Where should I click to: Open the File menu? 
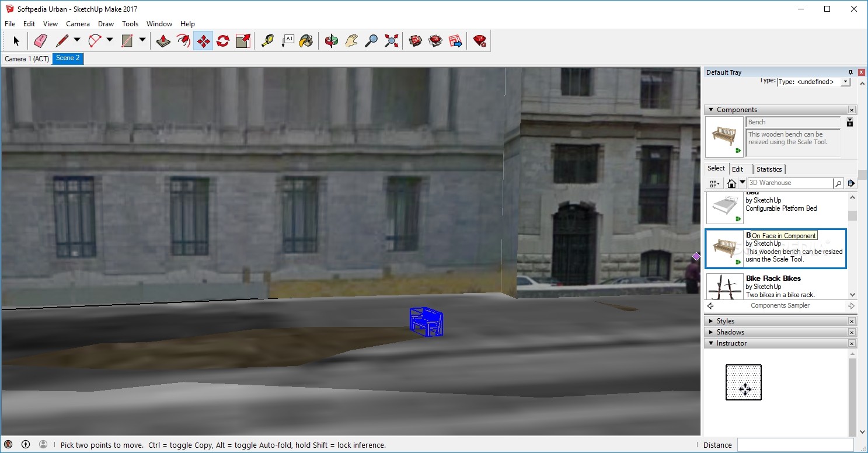coord(10,24)
